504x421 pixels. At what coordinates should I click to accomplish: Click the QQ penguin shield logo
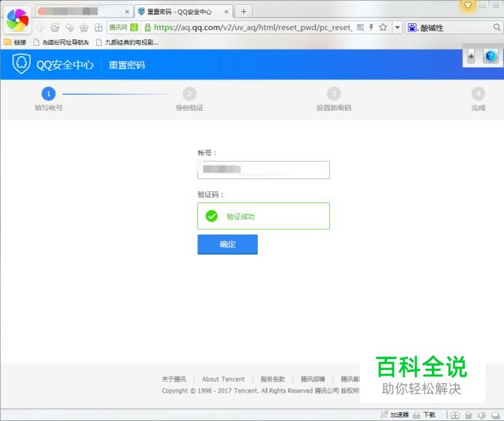tap(21, 63)
